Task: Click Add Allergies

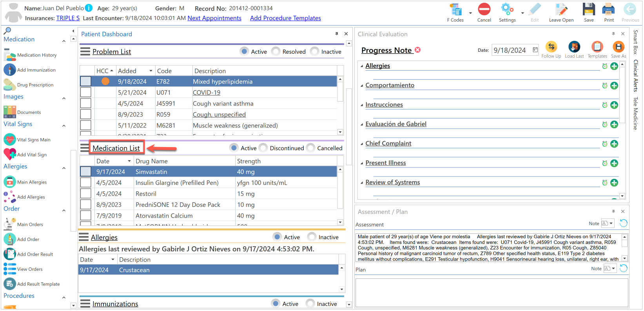Action: pos(24,197)
